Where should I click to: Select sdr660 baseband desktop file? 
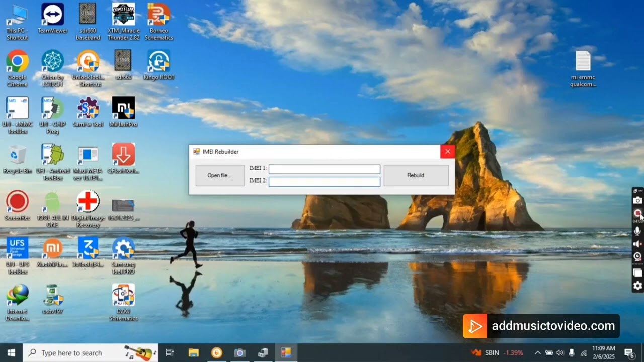pos(88,22)
